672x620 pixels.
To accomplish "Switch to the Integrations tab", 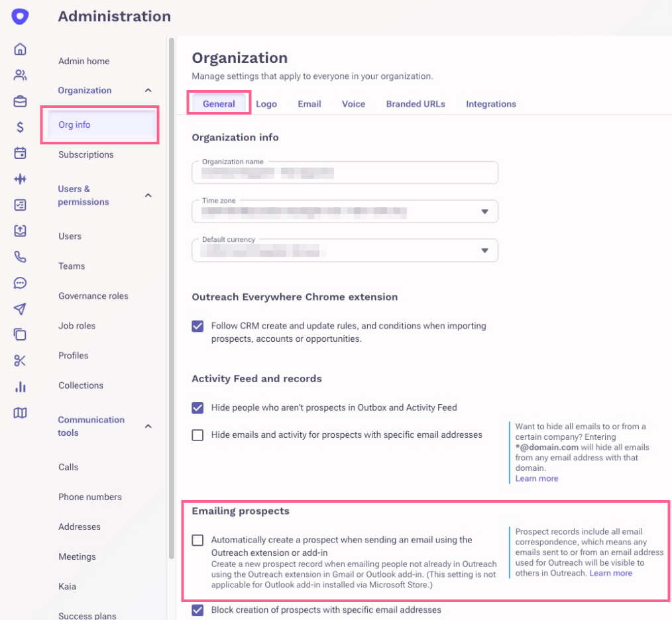I will pos(490,104).
